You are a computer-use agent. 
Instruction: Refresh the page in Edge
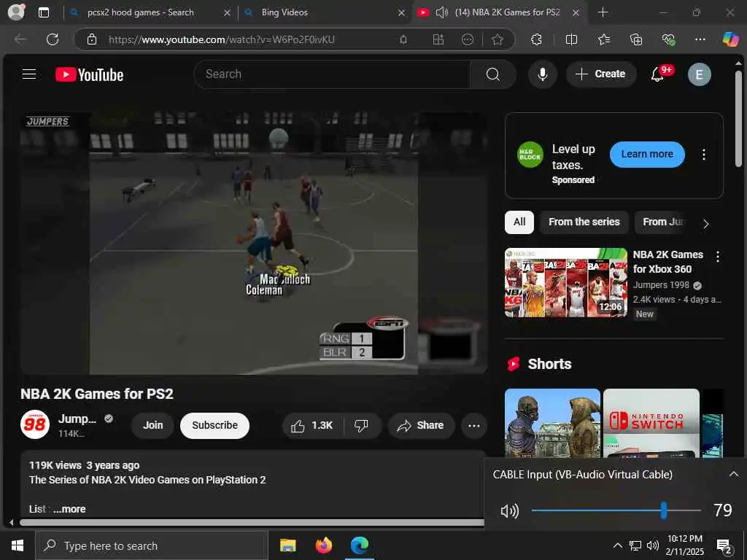53,39
